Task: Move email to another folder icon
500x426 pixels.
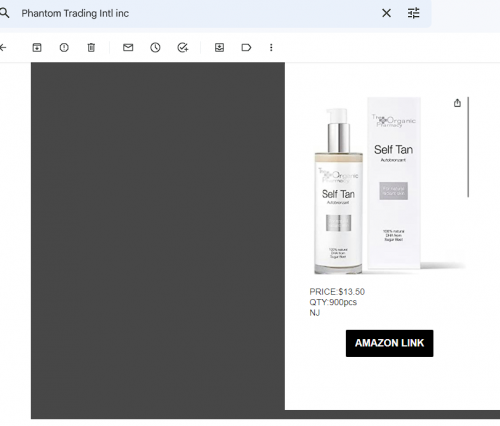Action: coord(219,48)
